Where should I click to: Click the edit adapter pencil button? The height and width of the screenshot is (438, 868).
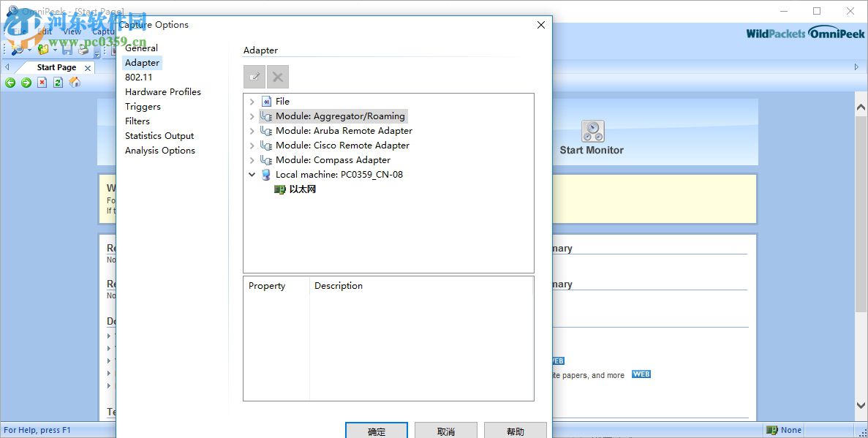pos(254,77)
